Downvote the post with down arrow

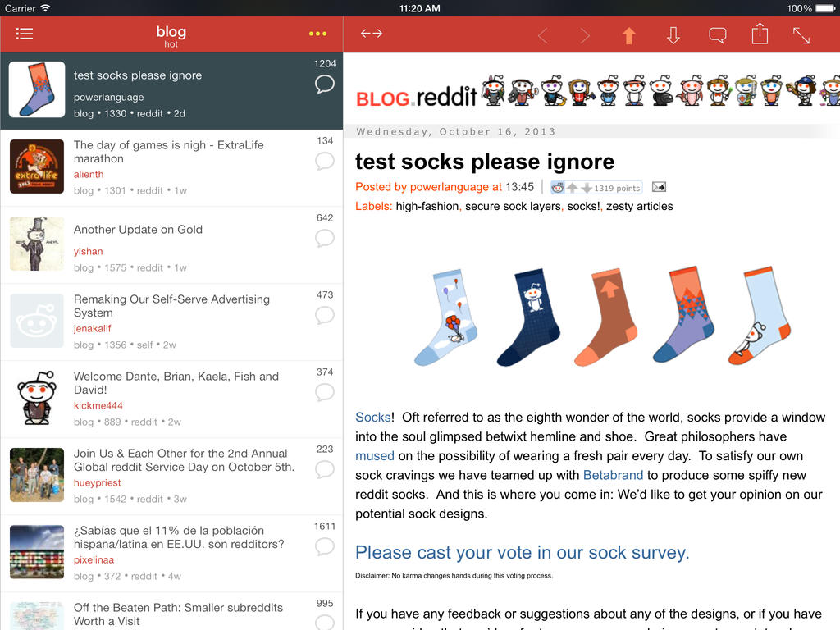tap(673, 35)
